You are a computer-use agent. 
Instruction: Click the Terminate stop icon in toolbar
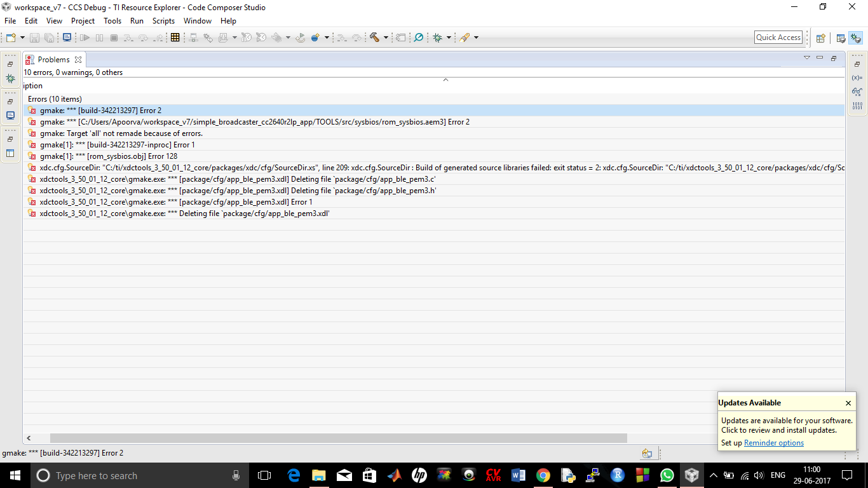point(114,37)
